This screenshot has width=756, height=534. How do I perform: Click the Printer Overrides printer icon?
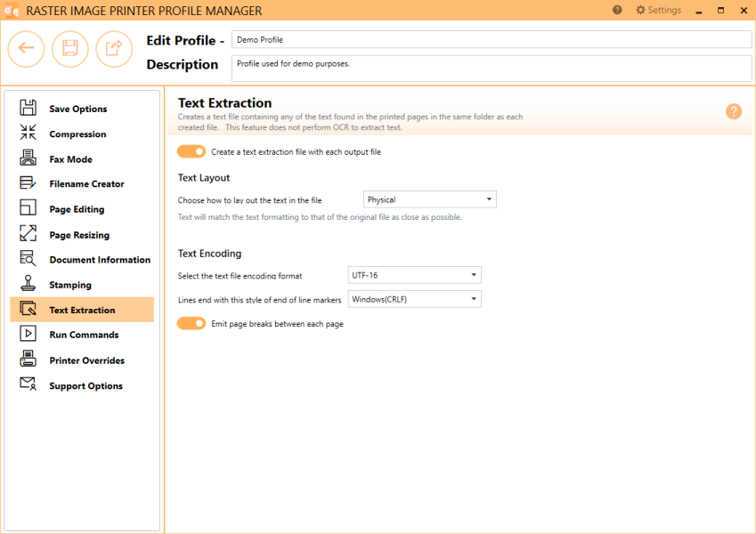point(28,359)
